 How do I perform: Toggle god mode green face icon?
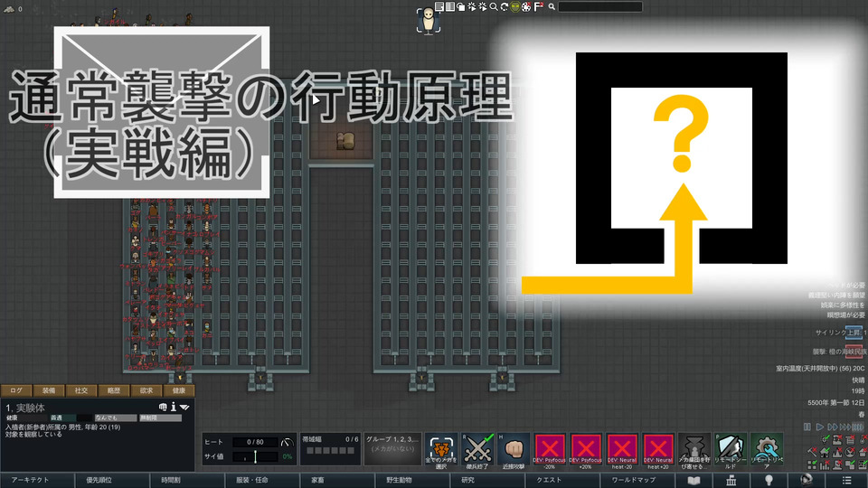515,6
